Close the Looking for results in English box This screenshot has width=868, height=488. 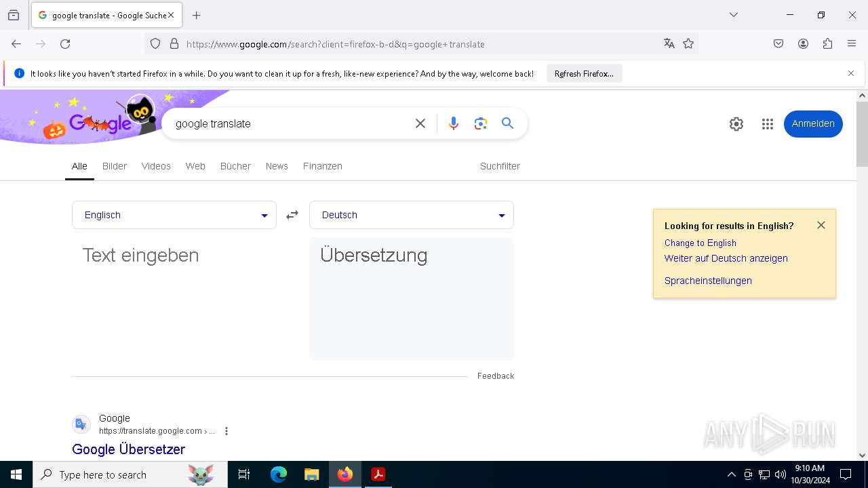821,225
